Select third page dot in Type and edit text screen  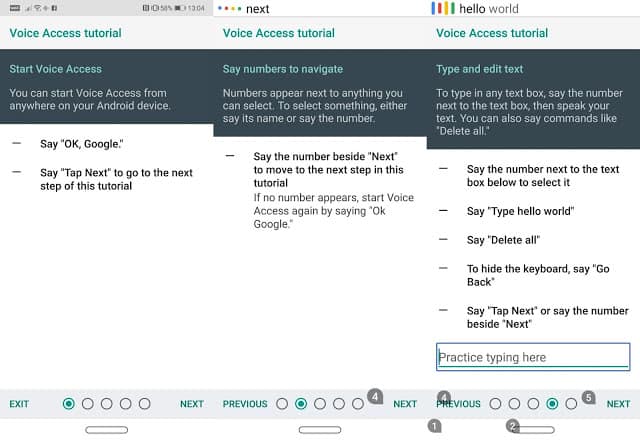click(533, 404)
